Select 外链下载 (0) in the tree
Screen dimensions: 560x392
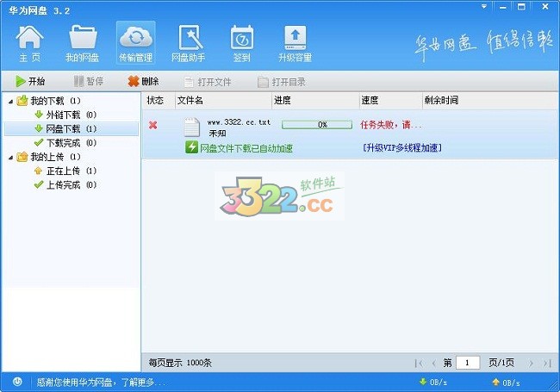pyautogui.click(x=65, y=115)
